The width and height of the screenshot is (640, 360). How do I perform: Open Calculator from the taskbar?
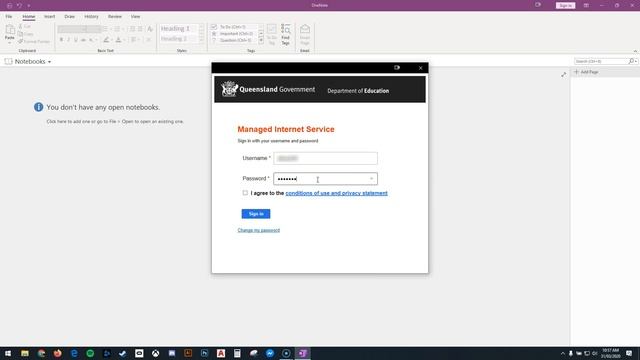click(237, 353)
